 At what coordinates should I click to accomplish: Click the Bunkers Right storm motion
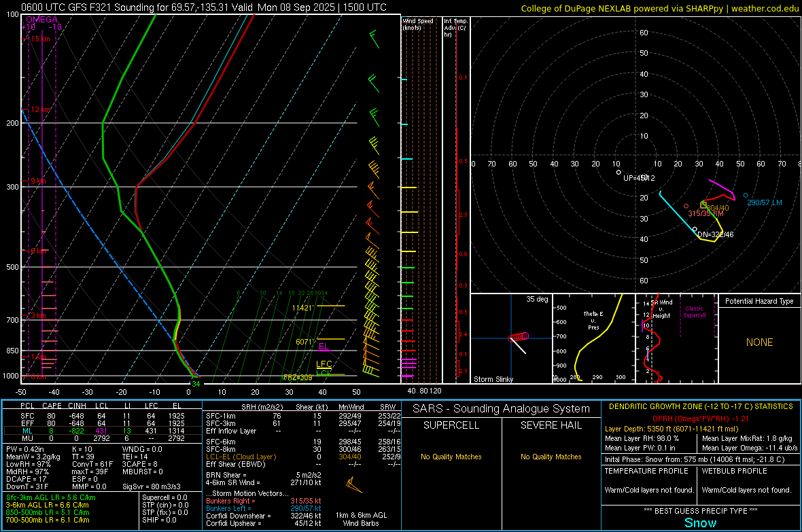coord(264,501)
